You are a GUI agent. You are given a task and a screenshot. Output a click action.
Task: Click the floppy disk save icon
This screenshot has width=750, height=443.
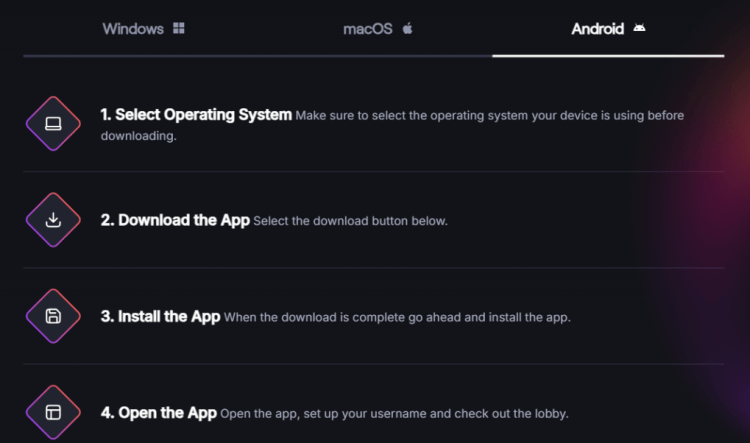click(53, 316)
